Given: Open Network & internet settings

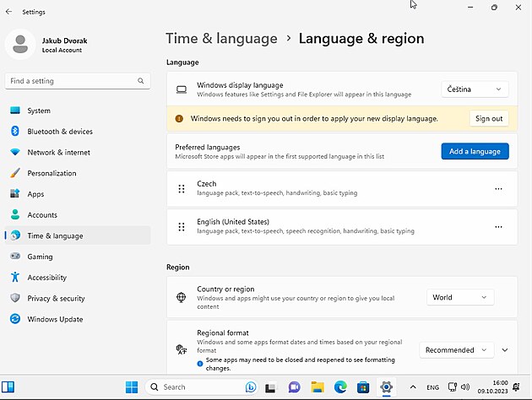Looking at the screenshot, I should 58,153.
